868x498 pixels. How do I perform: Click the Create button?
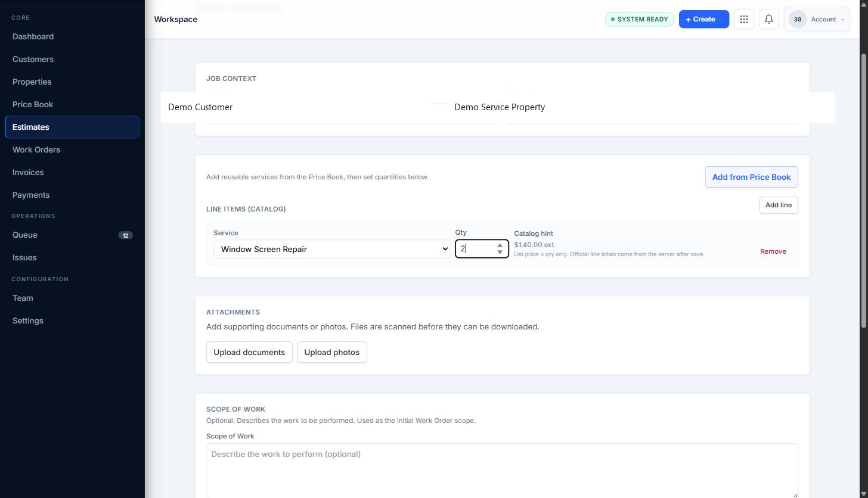[703, 19]
